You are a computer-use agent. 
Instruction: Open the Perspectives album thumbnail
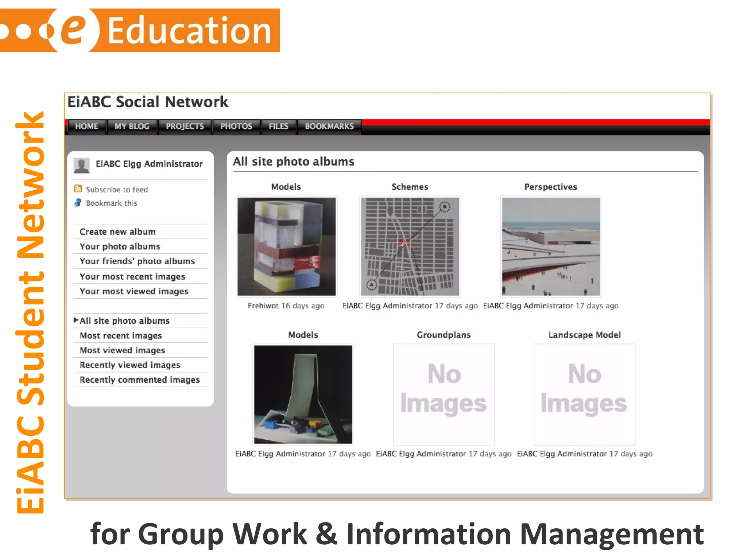(x=551, y=246)
